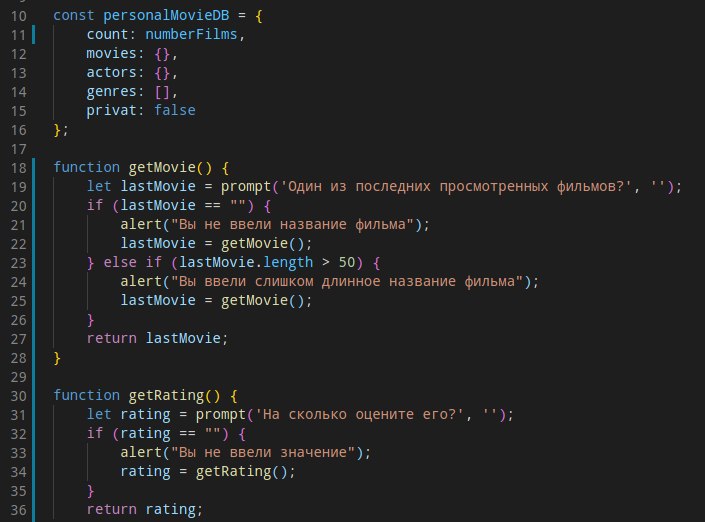Click the 'genres' property name
This screenshot has width=705, height=522.
(112, 91)
